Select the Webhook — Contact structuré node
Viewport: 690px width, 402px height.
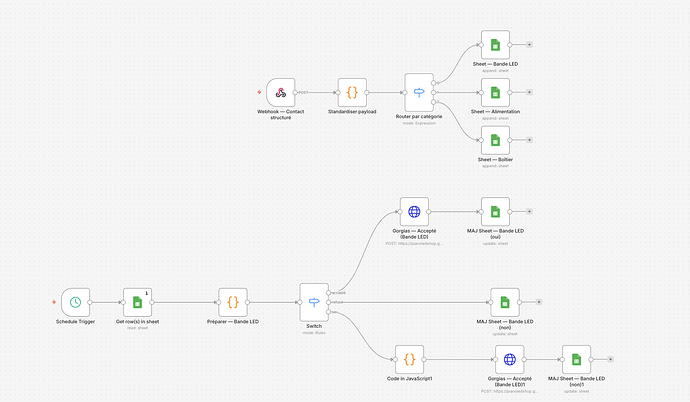281,92
